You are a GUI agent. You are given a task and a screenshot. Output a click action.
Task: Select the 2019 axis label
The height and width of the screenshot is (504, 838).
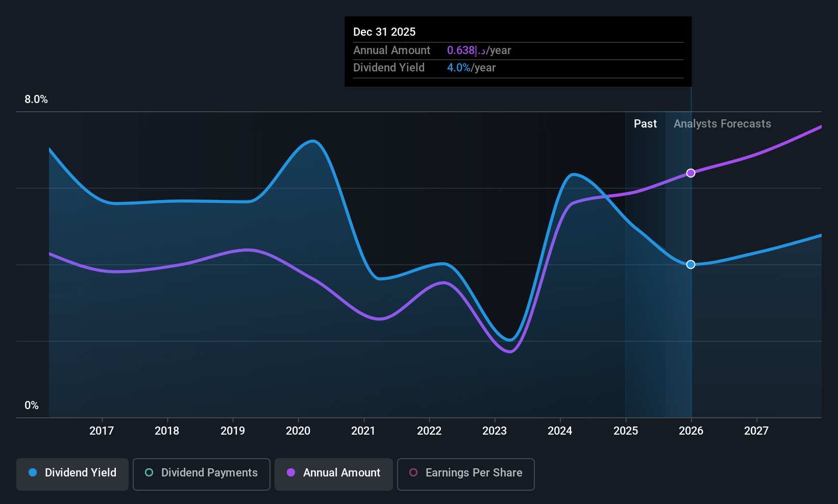[233, 431]
